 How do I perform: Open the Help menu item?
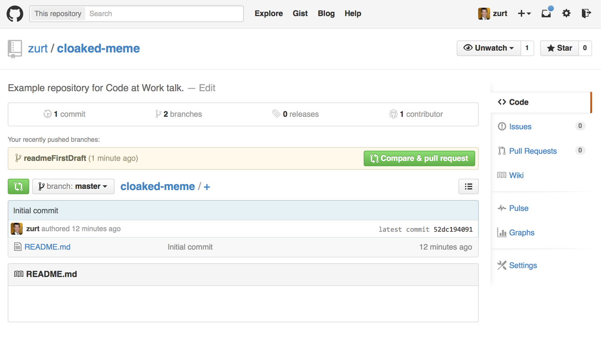tap(353, 13)
